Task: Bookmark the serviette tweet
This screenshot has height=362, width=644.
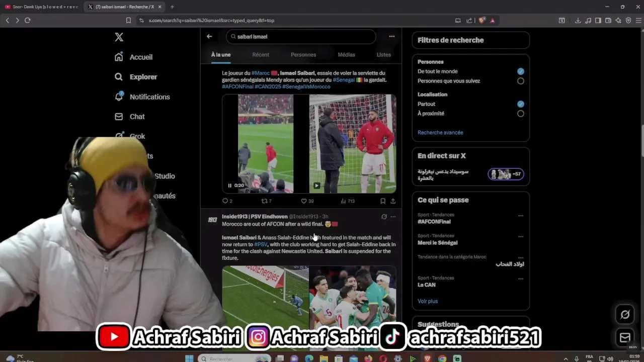Action: [x=383, y=201]
